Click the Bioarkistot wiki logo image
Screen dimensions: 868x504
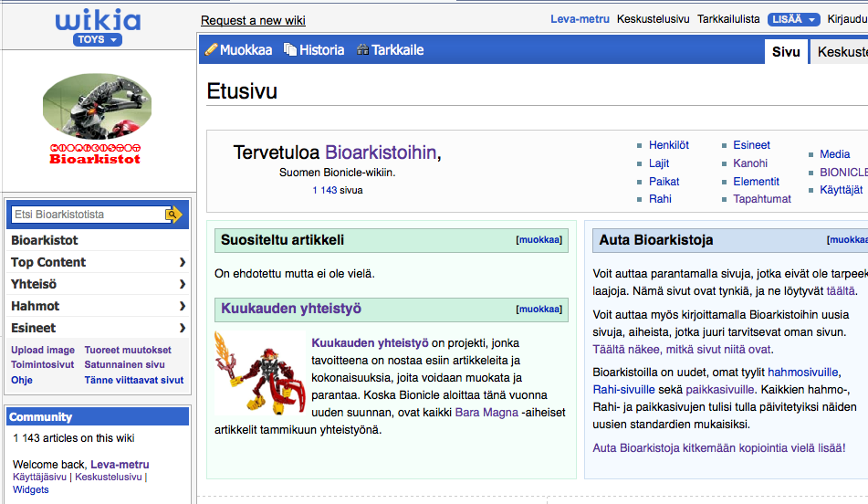[97, 119]
